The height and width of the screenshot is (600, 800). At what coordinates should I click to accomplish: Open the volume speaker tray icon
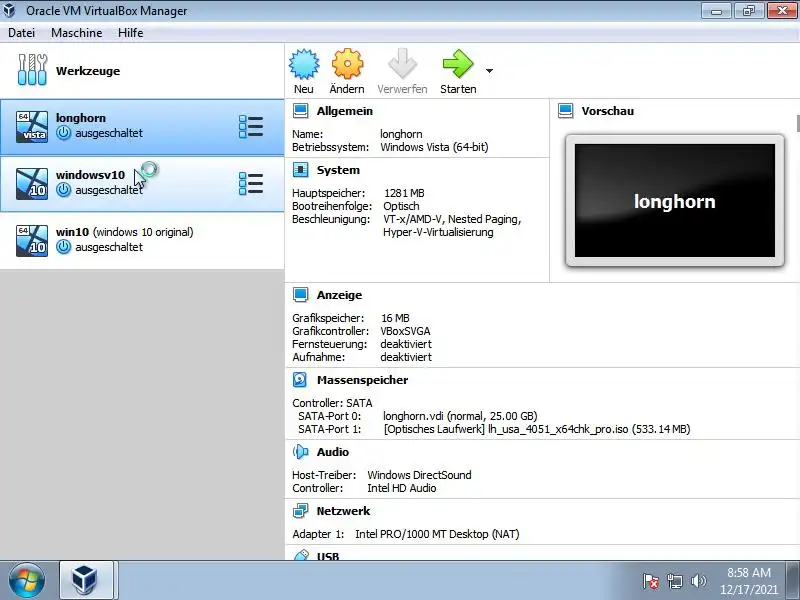pos(698,581)
